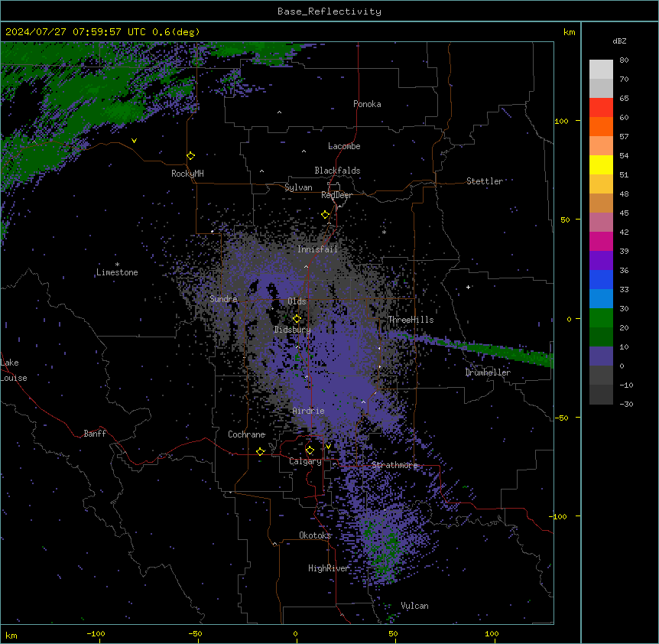This screenshot has width=659, height=644.
Task: Click the Strathmore label
Action: [394, 465]
